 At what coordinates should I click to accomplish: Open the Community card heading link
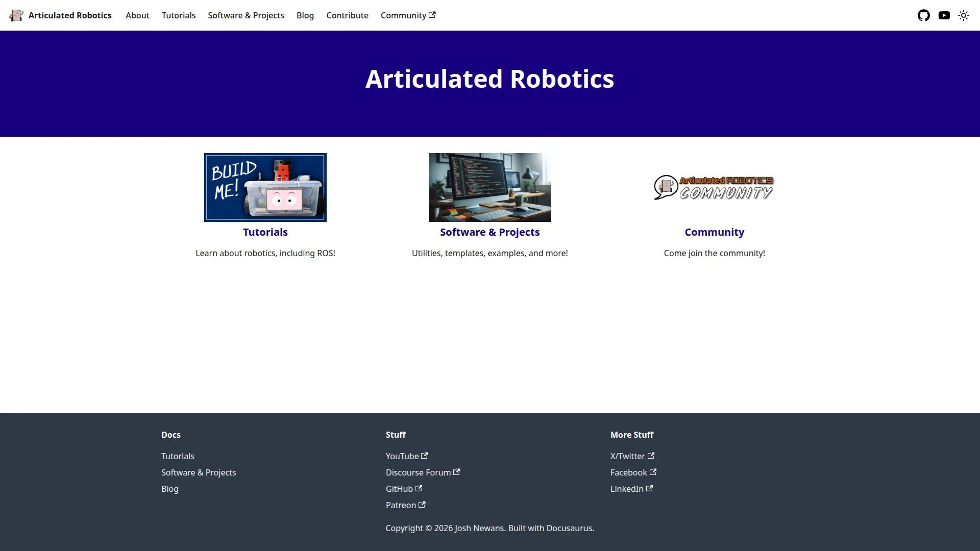click(x=715, y=232)
